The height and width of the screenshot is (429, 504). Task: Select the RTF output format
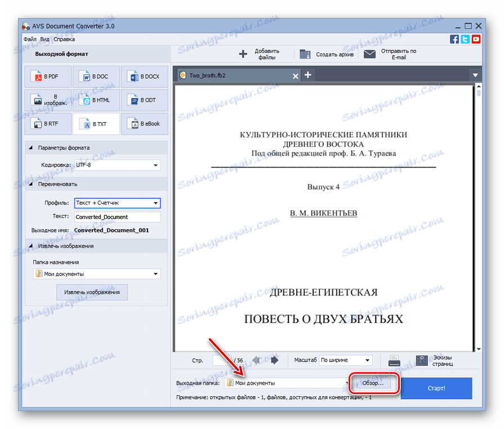(48, 124)
